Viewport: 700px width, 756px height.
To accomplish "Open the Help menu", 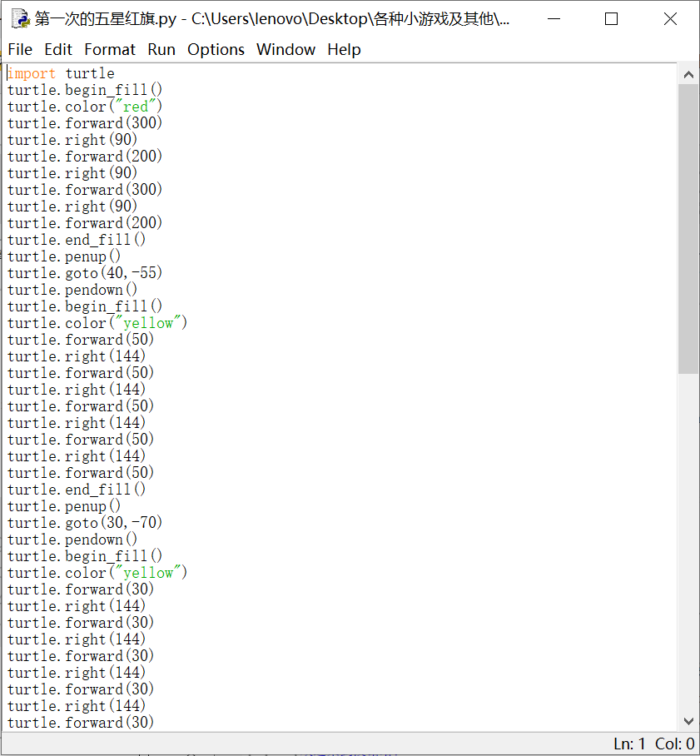I will pos(345,50).
